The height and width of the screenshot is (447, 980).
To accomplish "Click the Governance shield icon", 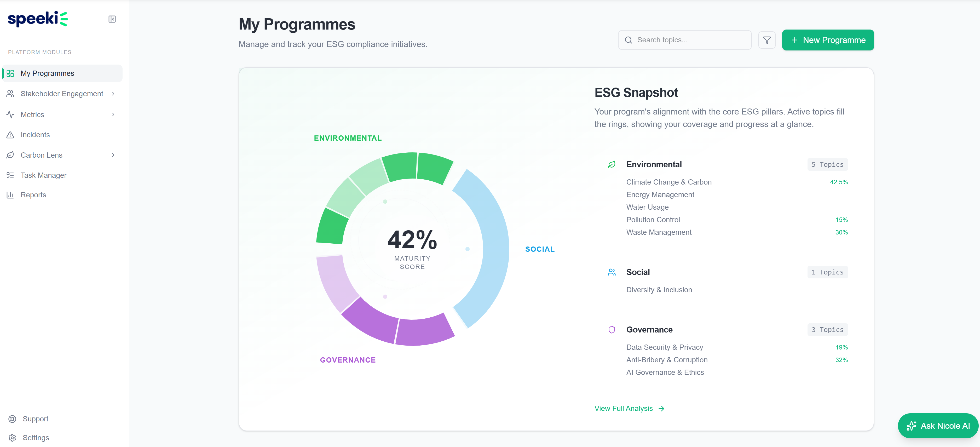I will pyautogui.click(x=611, y=329).
